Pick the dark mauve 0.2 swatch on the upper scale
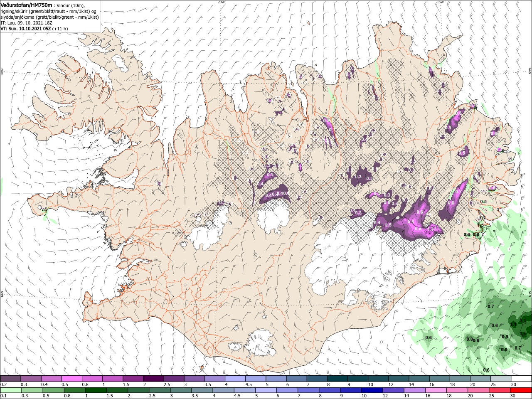The height and width of the screenshot is (399, 532). [x=10, y=379]
